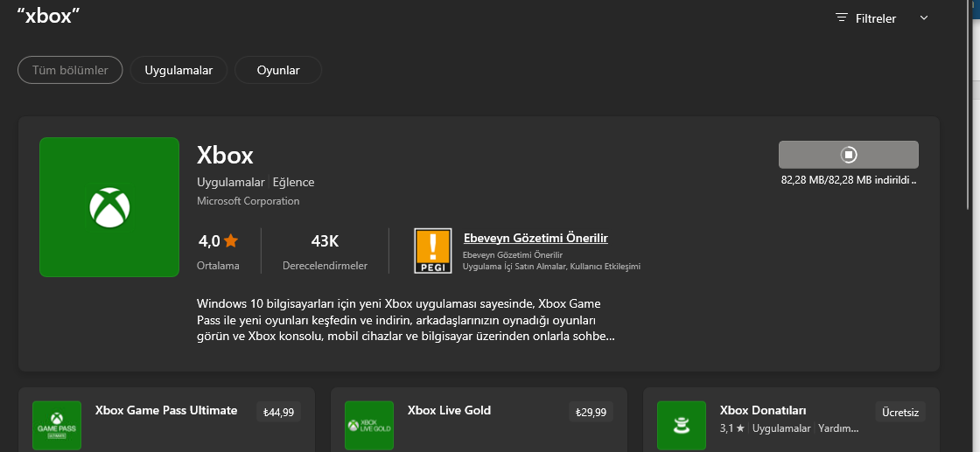
Task: Click the Xbox Donatıları title
Action: [763, 410]
